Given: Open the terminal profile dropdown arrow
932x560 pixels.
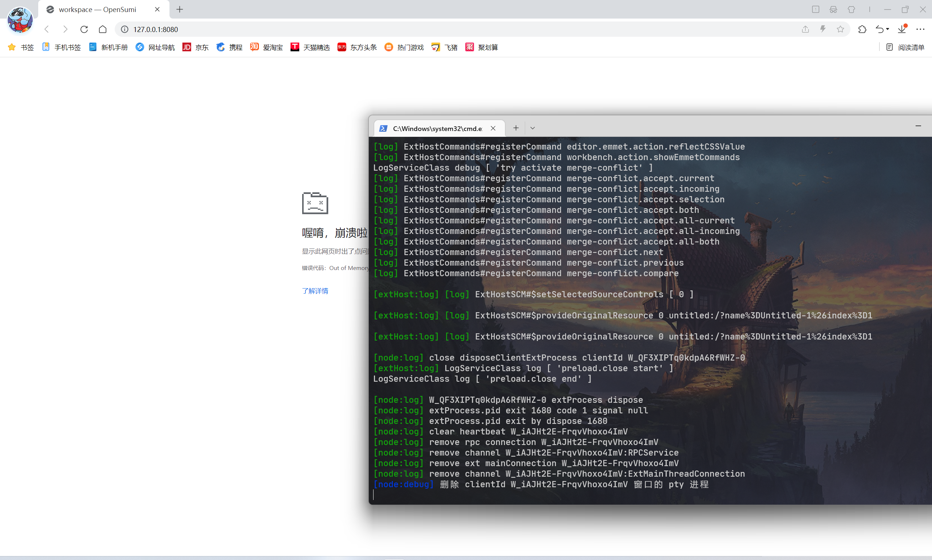Looking at the screenshot, I should coord(533,128).
